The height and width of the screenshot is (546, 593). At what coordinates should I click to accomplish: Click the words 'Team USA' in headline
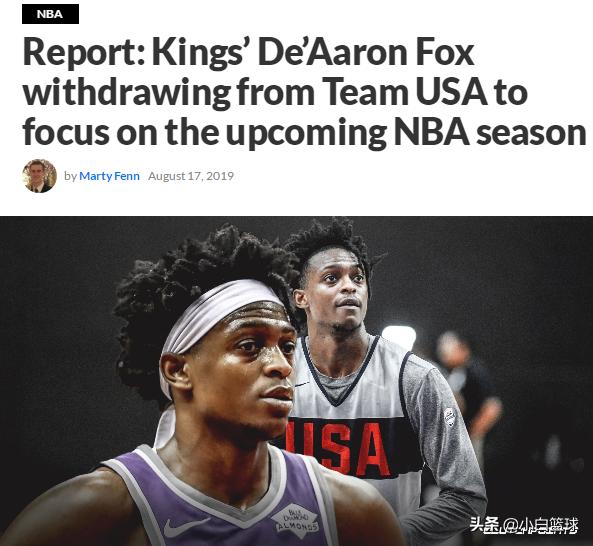pos(405,92)
